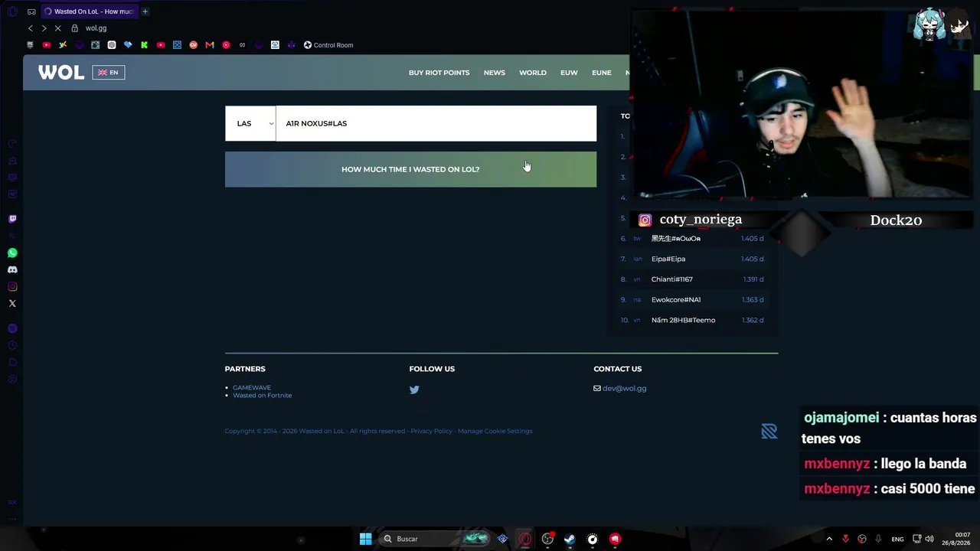Click the site security lock icon

(74, 28)
